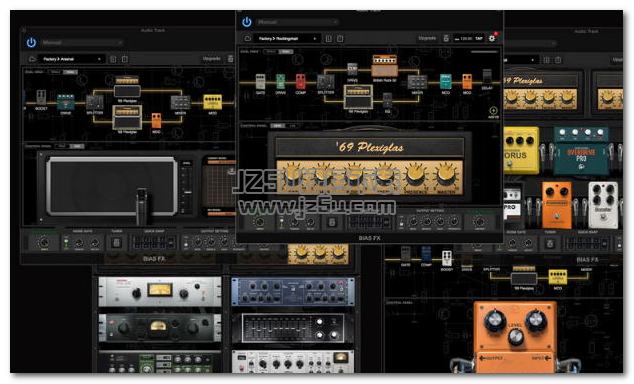634x384 pixels.
Task: Toggle the blue power button in center window
Action: point(247,22)
